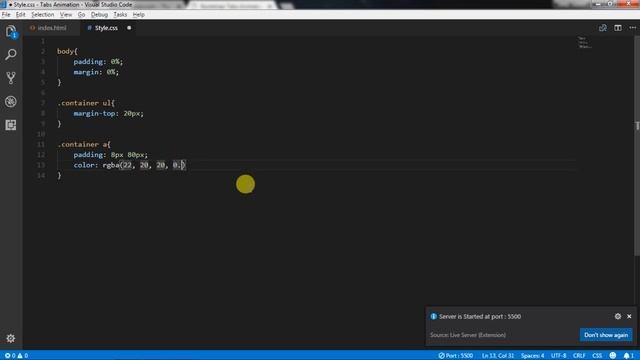
Task: Open the Go menu
Action: [81, 15]
